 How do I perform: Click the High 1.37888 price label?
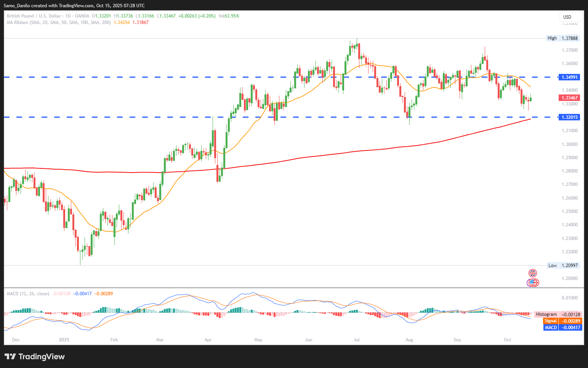563,38
